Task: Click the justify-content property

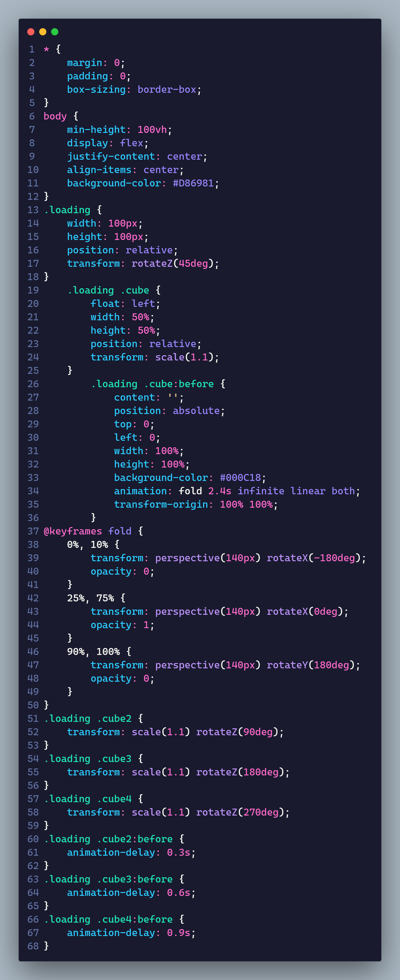Action: (x=111, y=156)
